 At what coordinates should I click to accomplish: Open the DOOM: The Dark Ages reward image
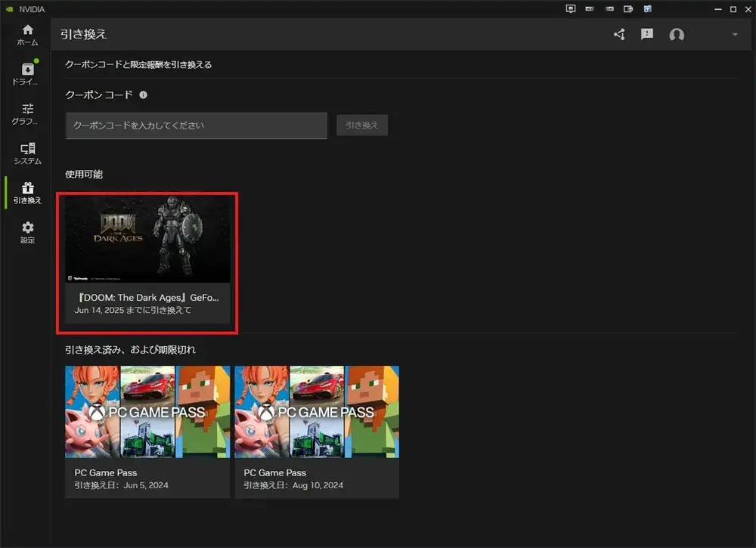pyautogui.click(x=147, y=239)
